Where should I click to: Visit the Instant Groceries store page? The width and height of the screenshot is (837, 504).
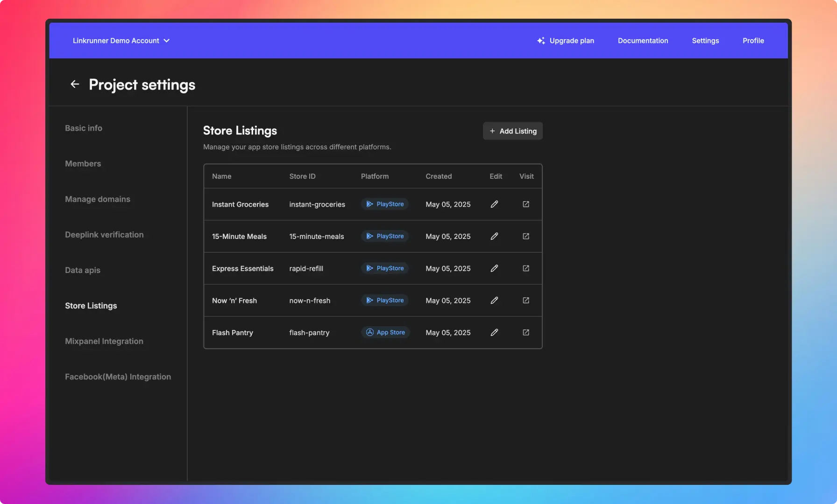526,204
